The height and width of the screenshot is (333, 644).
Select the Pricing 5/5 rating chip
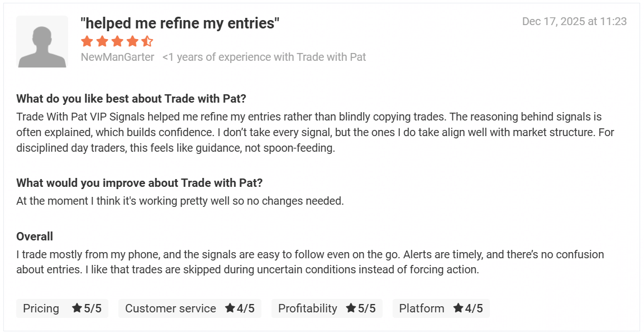(62, 308)
